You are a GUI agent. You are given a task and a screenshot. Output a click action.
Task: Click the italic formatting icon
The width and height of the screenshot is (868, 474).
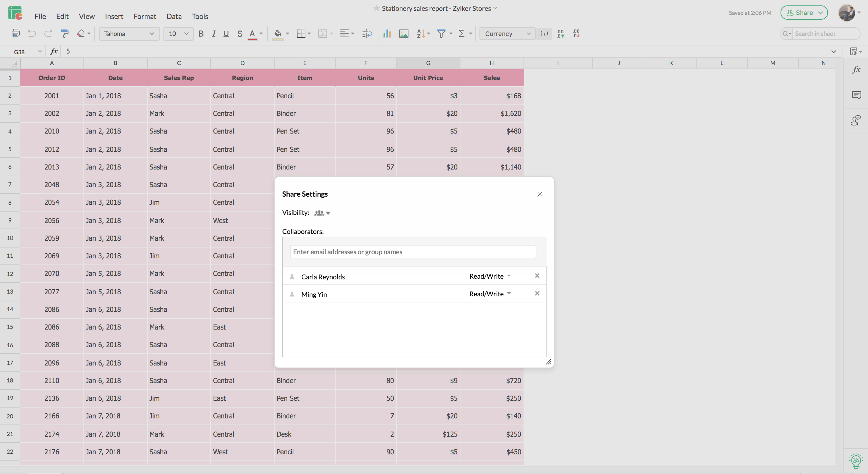(x=213, y=34)
